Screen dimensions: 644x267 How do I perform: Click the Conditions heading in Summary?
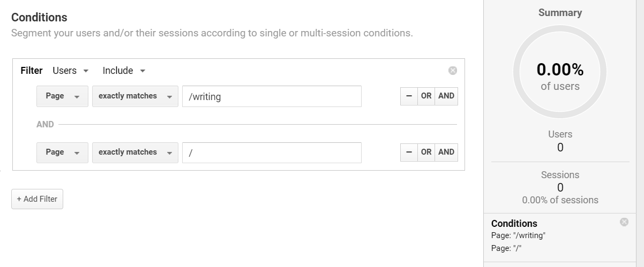(x=514, y=223)
